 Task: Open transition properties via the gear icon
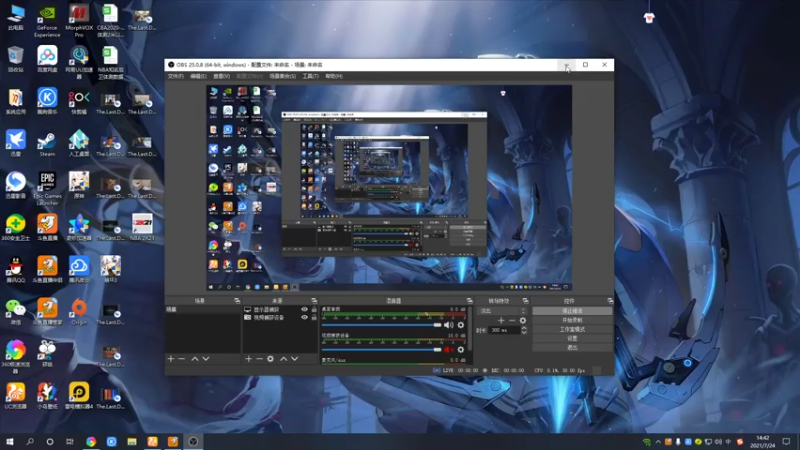pyautogui.click(x=522, y=320)
